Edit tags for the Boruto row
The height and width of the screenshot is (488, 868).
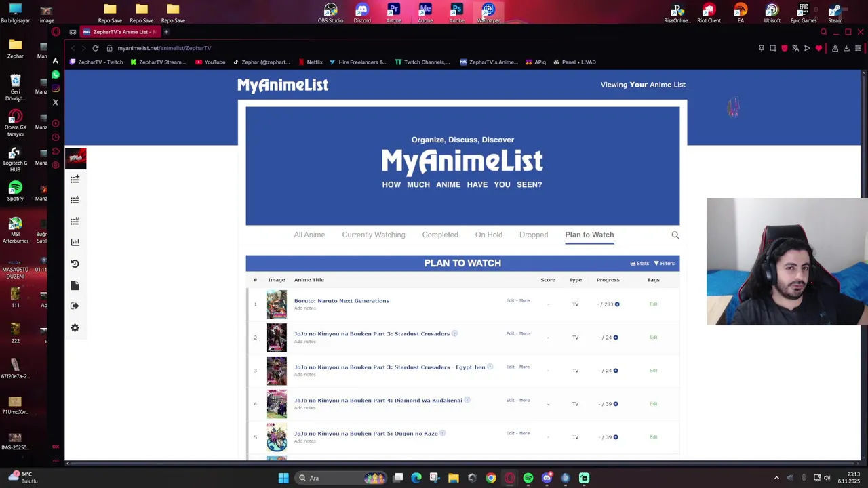coord(653,304)
